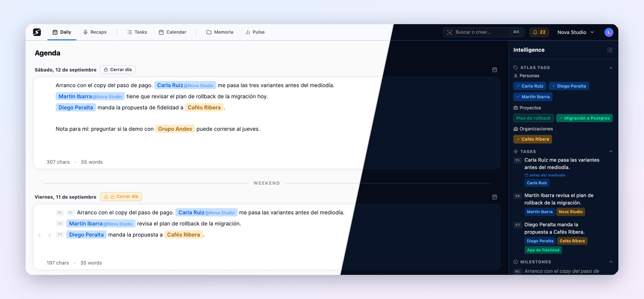Collapse the Atlas Tags section
644x299 pixels.
coord(611,68)
